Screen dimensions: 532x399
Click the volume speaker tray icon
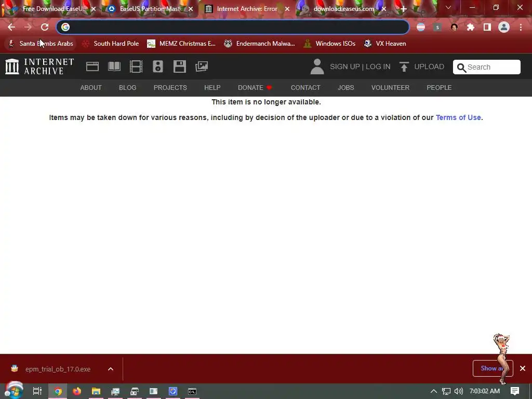458,391
